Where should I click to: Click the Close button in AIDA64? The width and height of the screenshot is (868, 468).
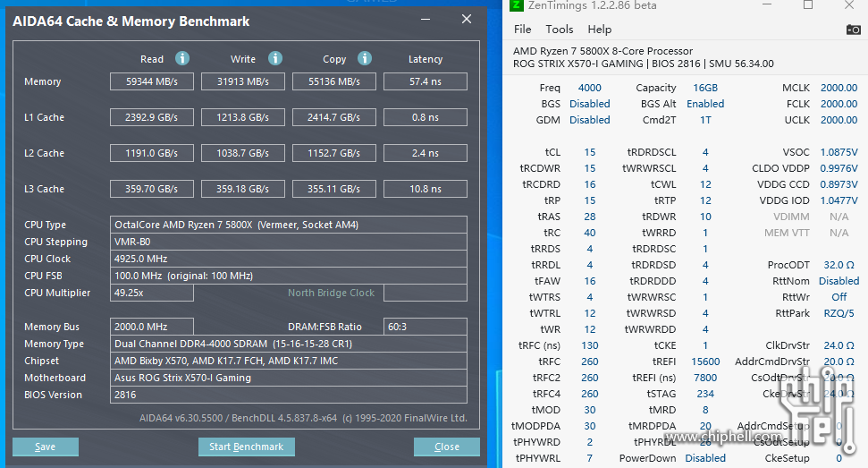[x=447, y=447]
